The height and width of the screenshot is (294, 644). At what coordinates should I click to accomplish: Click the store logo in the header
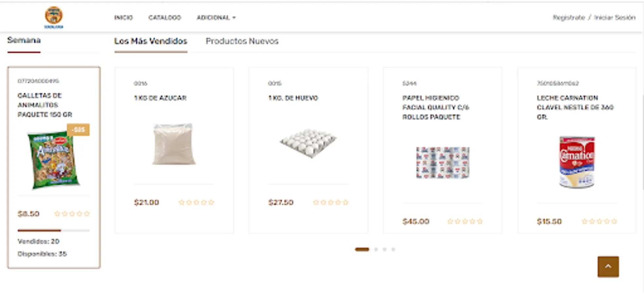tap(54, 17)
